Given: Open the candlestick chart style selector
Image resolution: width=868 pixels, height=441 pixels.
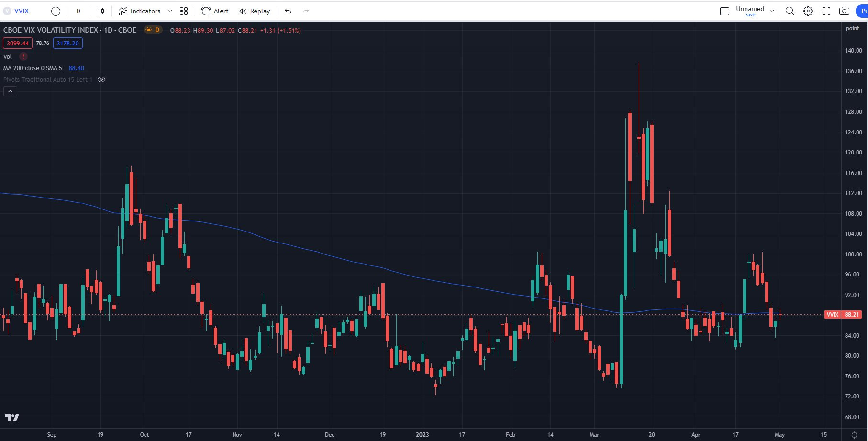Looking at the screenshot, I should 100,11.
